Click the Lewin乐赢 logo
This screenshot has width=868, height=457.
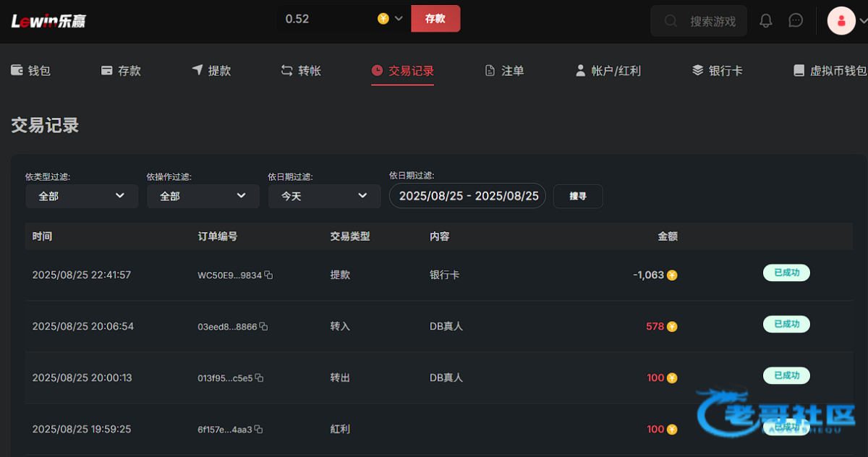click(48, 21)
